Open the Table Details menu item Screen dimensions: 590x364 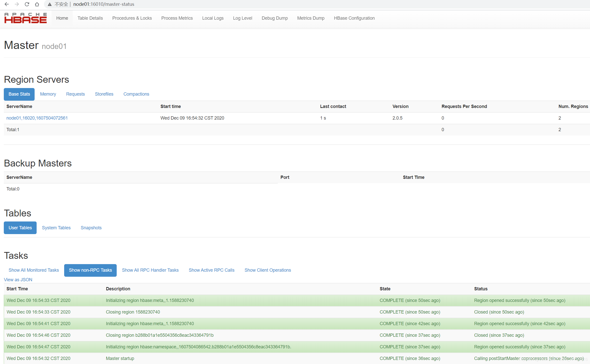click(x=90, y=18)
